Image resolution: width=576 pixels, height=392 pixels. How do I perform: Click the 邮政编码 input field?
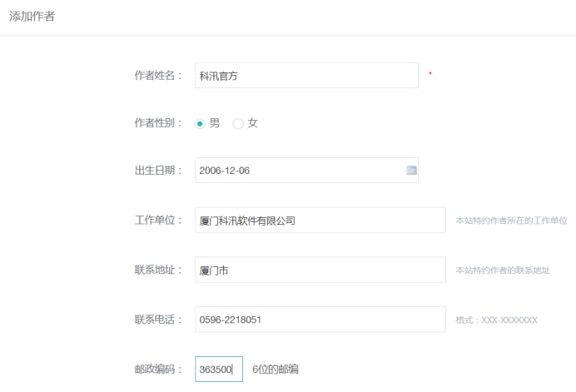[x=219, y=369]
